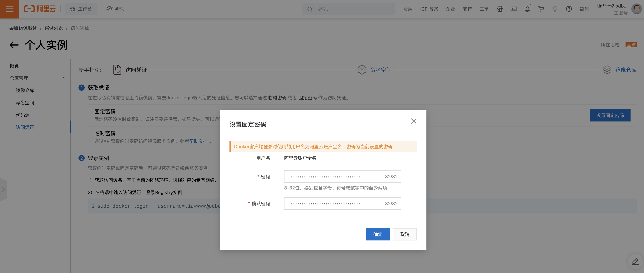Confirm password with 确定 button
Screen dimensions: 644x273
click(378, 234)
